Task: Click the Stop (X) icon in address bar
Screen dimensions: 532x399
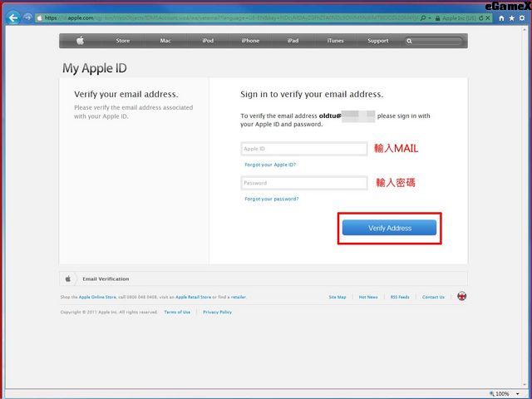Action: pos(488,18)
